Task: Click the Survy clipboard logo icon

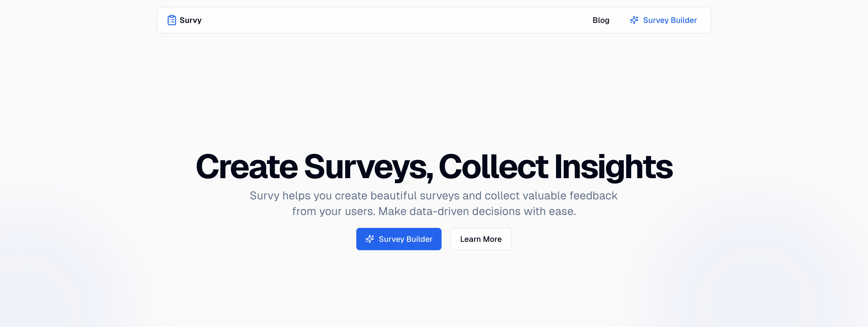Action: [x=172, y=20]
